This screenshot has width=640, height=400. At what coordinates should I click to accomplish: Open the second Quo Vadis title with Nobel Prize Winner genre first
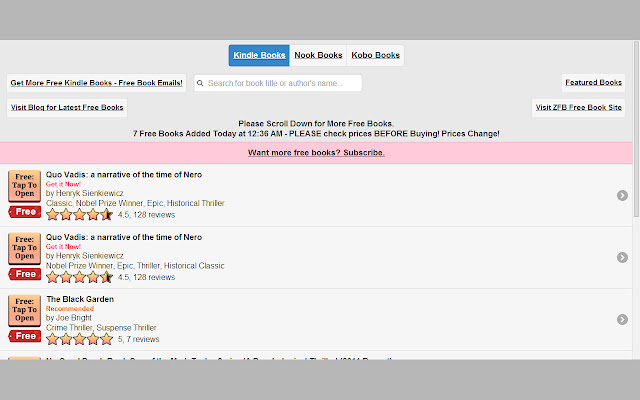tap(124, 237)
